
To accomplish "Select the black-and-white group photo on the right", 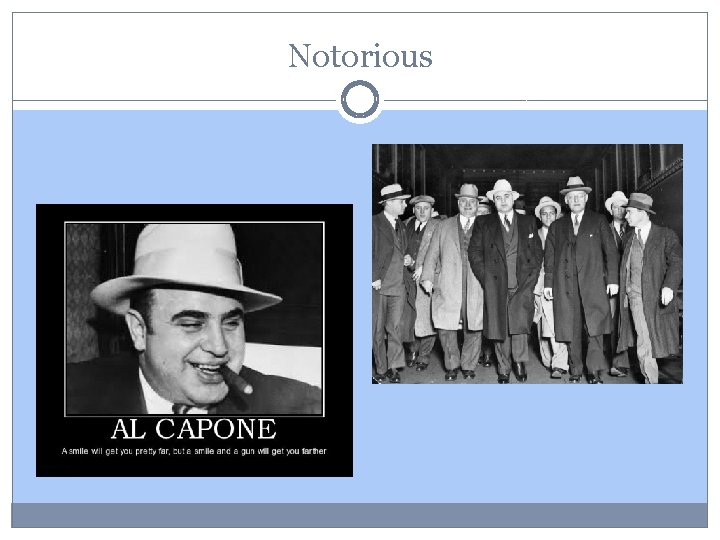I will [x=527, y=264].
